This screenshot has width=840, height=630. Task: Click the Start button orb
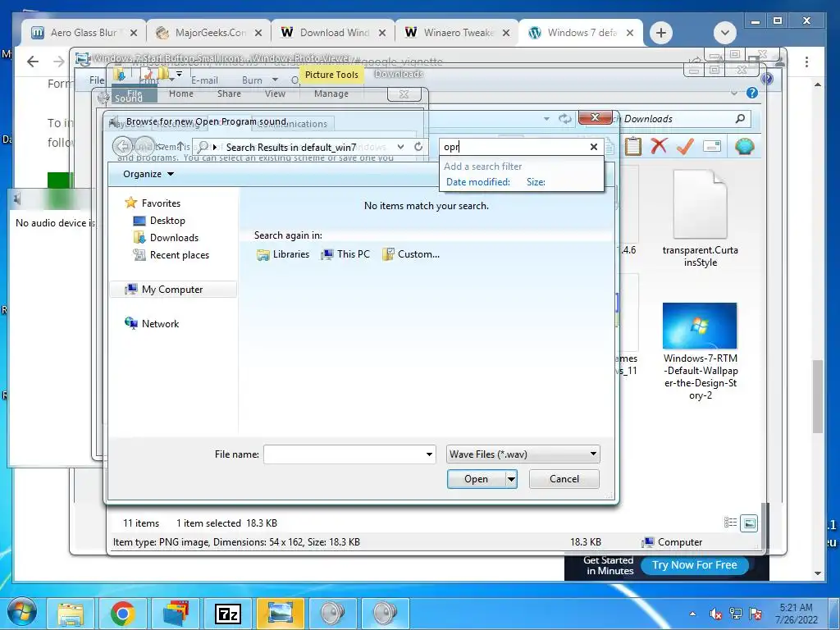click(x=22, y=613)
